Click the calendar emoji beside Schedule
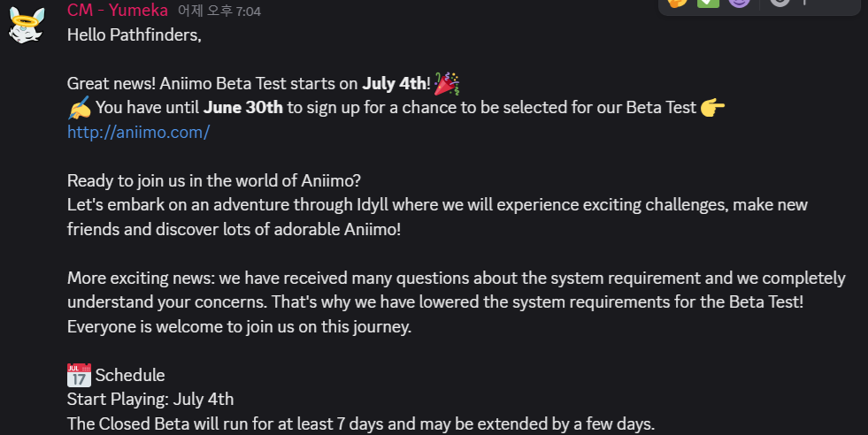 pos(79,375)
